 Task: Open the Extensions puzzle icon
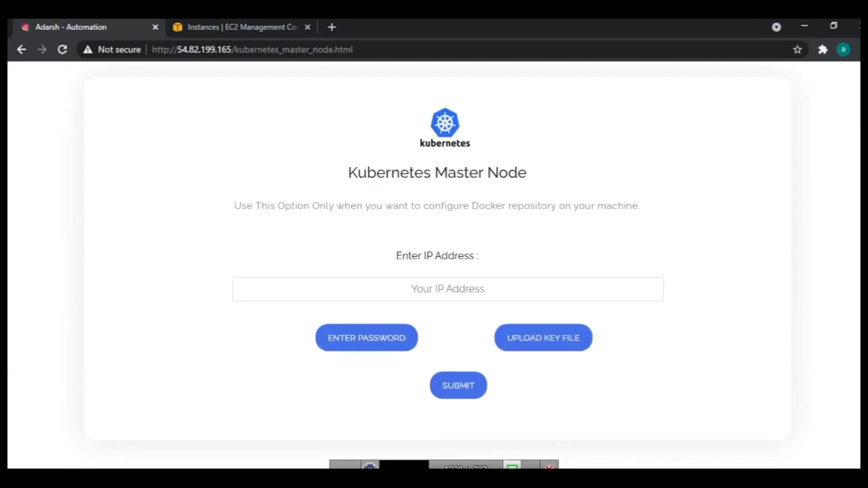pos(823,50)
